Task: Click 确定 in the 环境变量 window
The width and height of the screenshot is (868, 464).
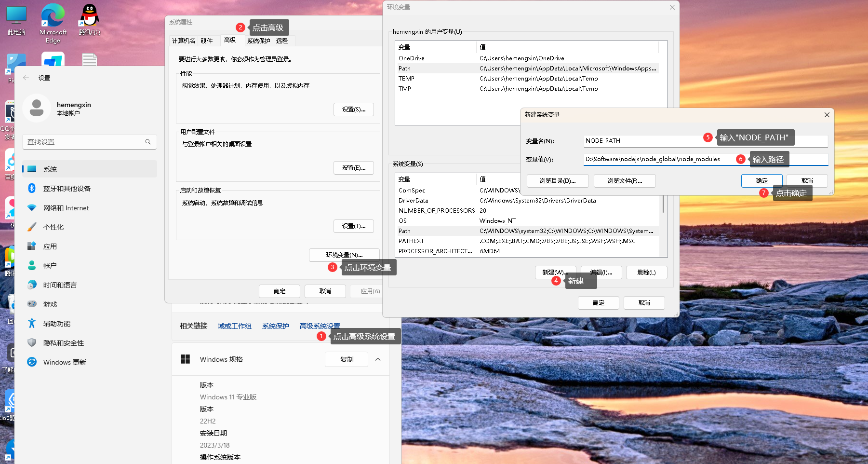Action: pyautogui.click(x=599, y=303)
